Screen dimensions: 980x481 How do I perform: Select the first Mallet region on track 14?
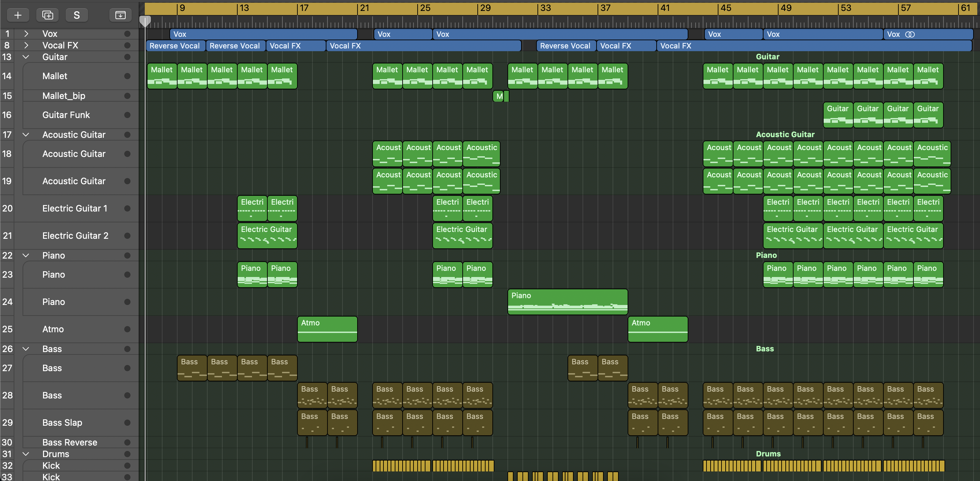tap(162, 76)
